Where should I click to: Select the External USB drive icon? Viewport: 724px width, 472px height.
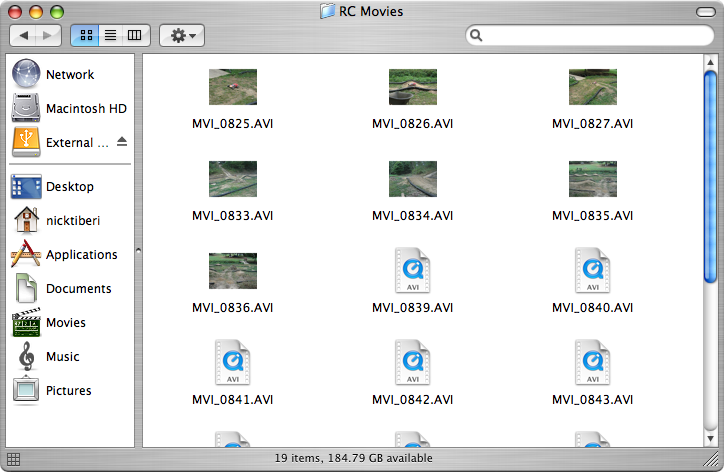(26, 142)
